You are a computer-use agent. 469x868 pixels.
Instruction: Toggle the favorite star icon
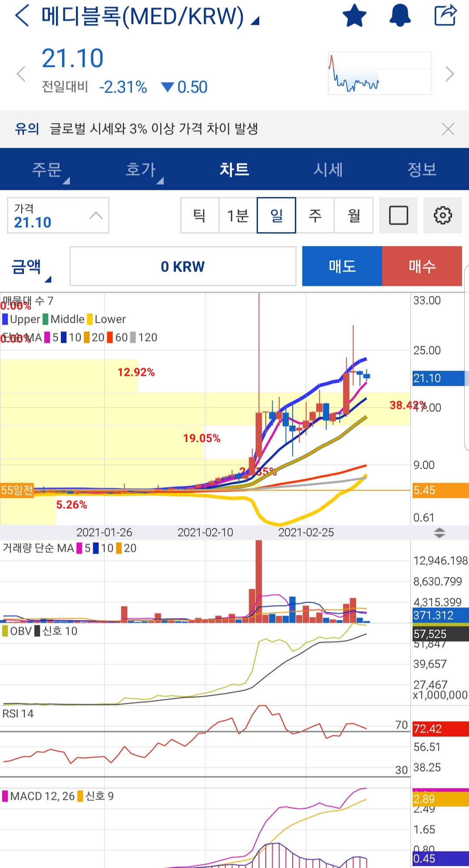(354, 16)
